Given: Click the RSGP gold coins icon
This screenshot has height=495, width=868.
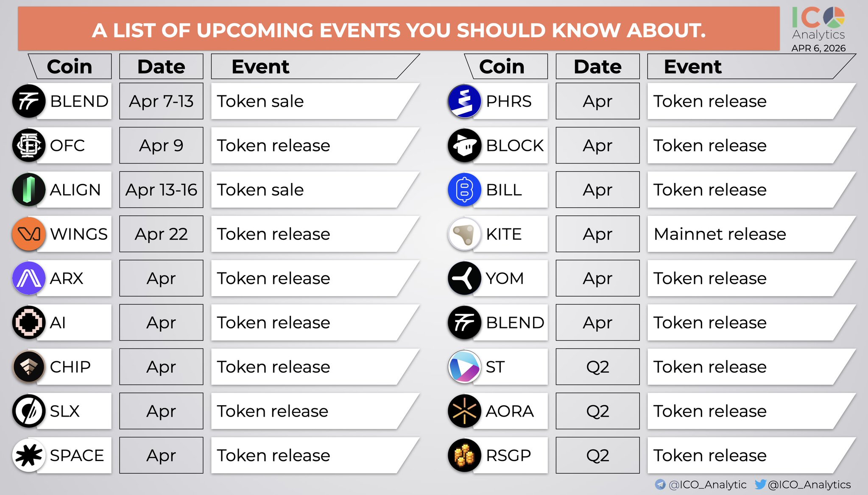Looking at the screenshot, I should pos(464,455).
